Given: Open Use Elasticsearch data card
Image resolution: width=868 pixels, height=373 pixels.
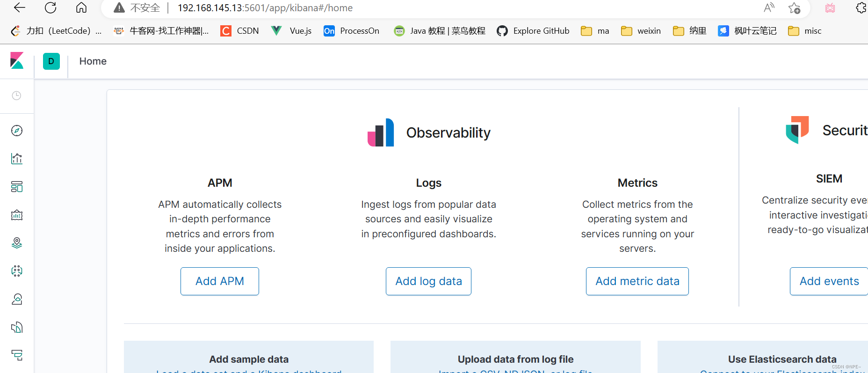Looking at the screenshot, I should coord(763,357).
